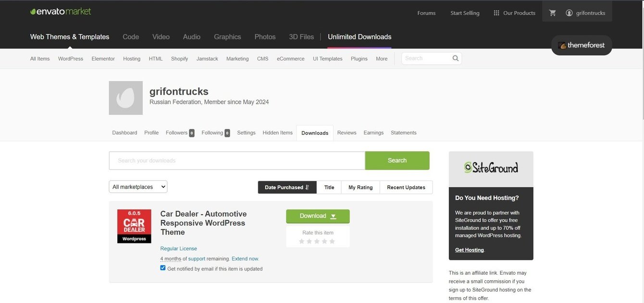Open the shopping cart icon
The width and height of the screenshot is (644, 303).
(x=552, y=13)
